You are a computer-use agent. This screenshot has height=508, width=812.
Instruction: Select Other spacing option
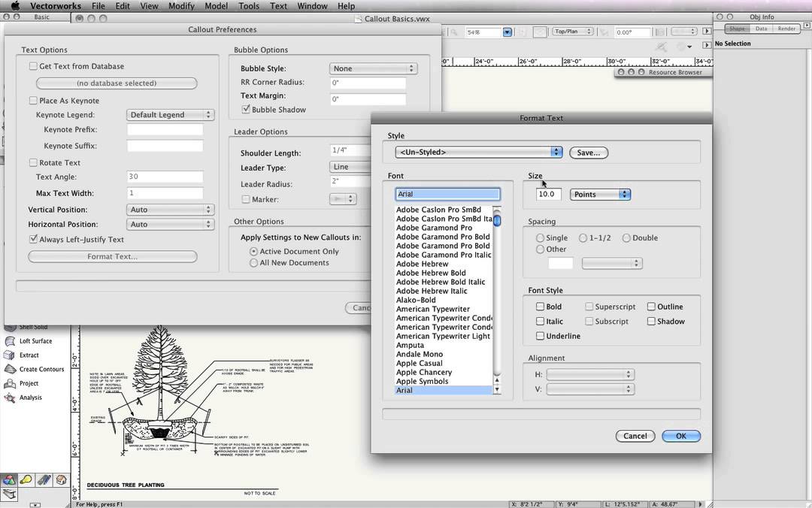coord(540,249)
